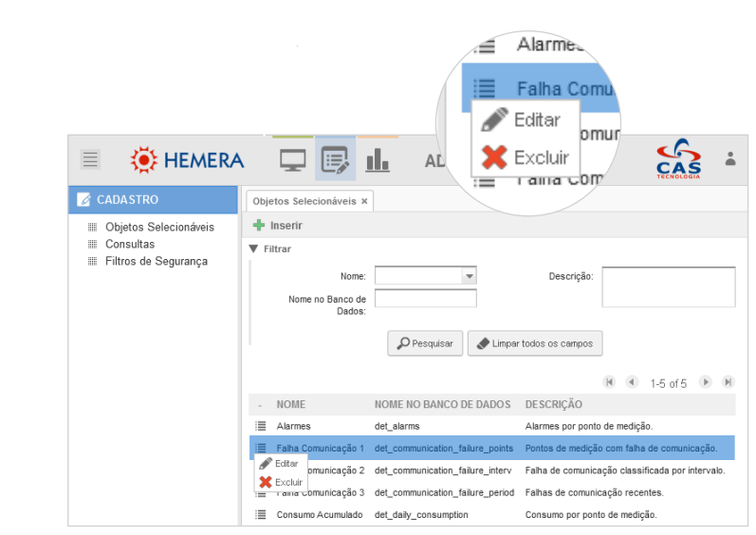Collapse the Filtrar section
The height and width of the screenshot is (535, 756).
point(253,249)
